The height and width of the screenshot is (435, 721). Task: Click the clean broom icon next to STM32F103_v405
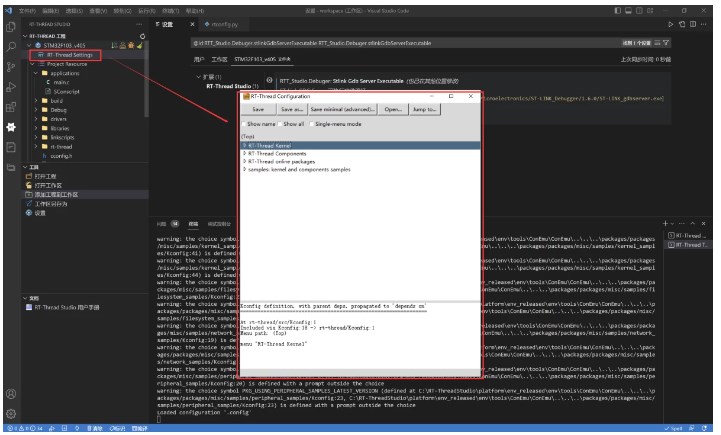click(139, 45)
